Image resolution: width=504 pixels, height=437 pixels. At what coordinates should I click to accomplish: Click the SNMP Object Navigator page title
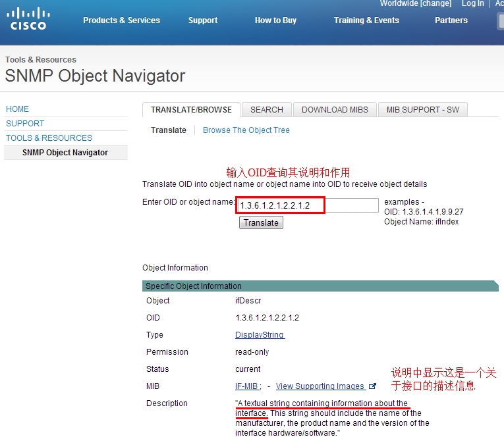point(95,76)
